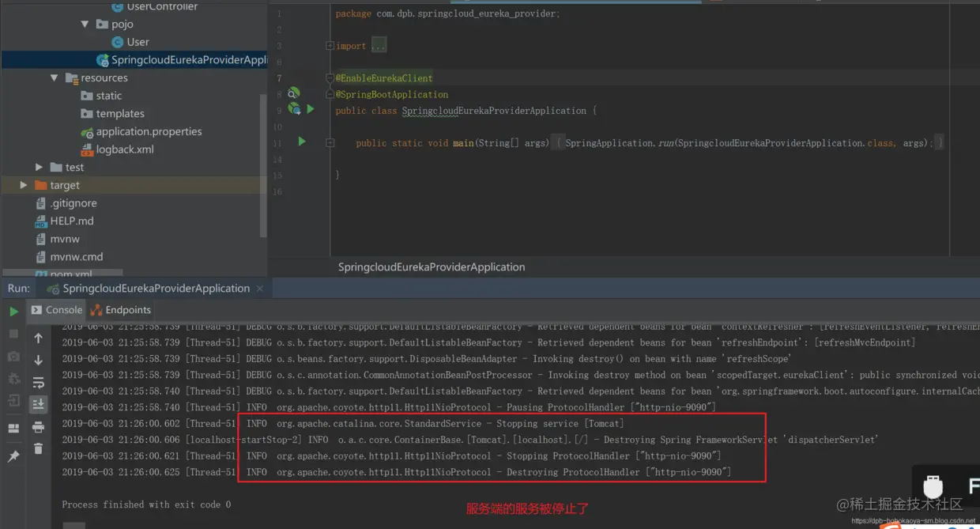Toggle soft-wrap in the console

point(38,382)
